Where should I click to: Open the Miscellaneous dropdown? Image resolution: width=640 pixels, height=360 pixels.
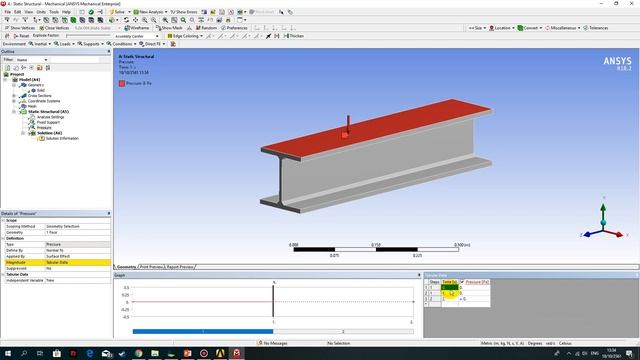click(562, 28)
